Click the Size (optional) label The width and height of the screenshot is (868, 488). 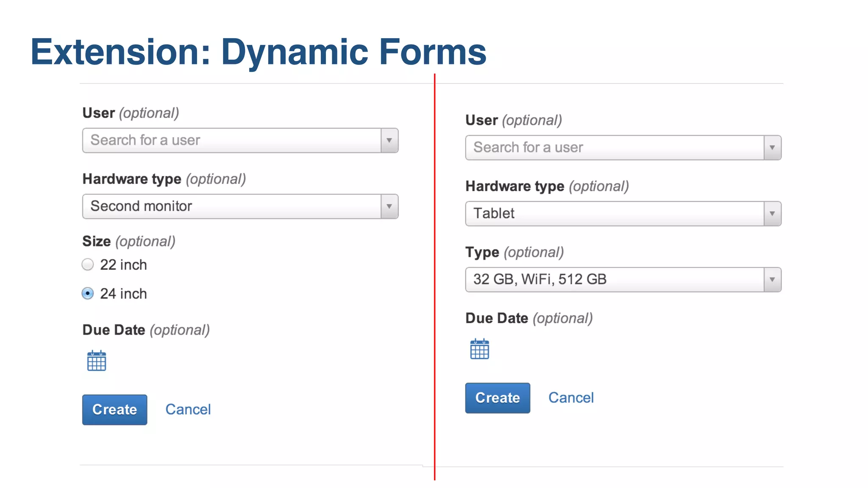129,241
